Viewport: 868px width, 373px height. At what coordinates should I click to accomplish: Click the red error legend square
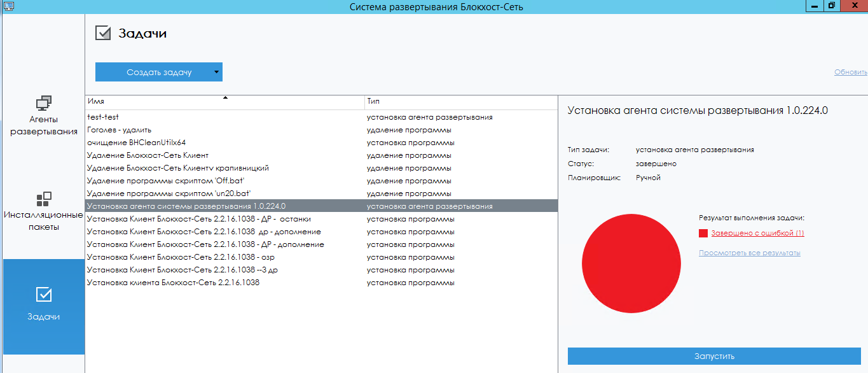[x=703, y=234]
